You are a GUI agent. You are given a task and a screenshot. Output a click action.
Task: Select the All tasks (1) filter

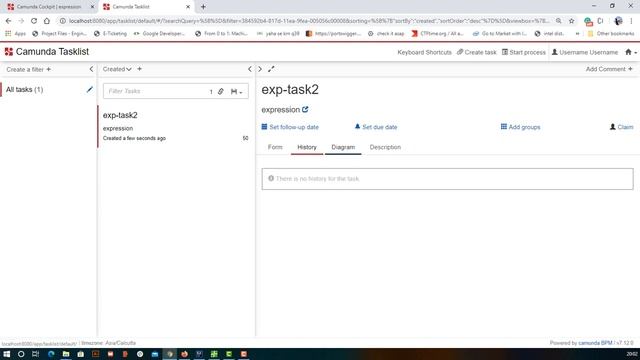(24, 89)
